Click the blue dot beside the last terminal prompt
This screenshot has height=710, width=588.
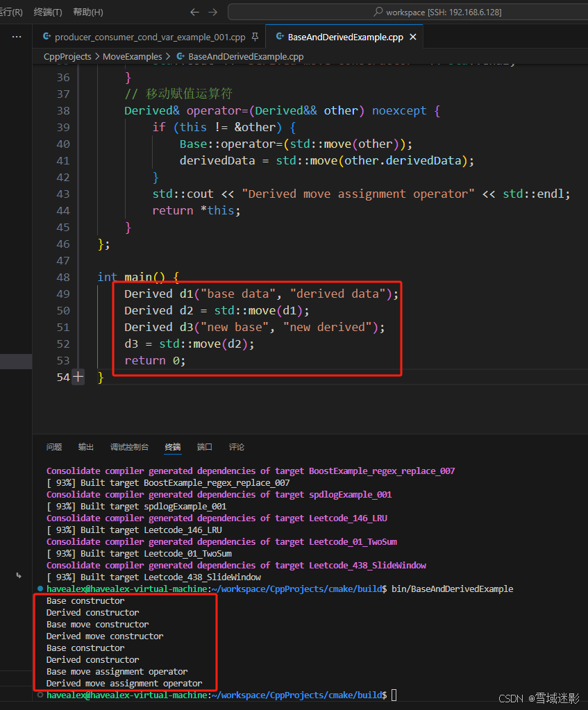pos(40,693)
